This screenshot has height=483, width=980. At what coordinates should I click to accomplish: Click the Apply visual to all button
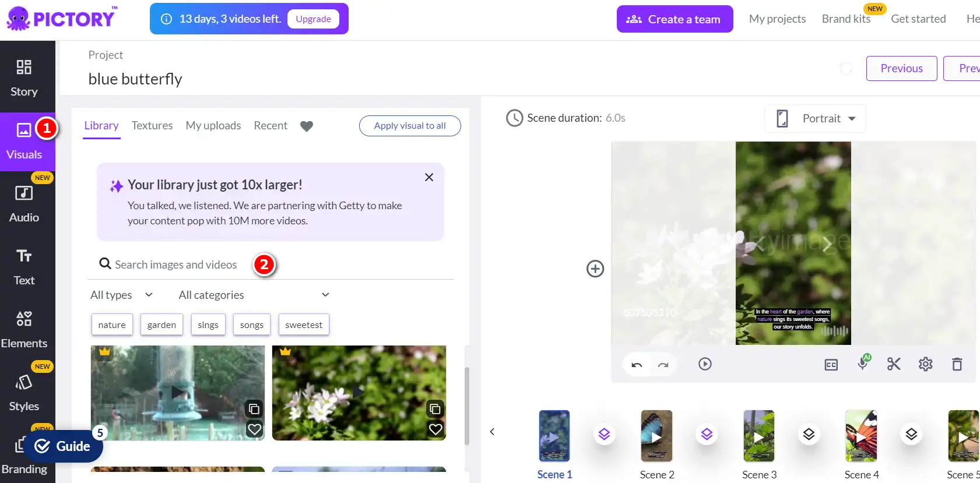click(410, 126)
